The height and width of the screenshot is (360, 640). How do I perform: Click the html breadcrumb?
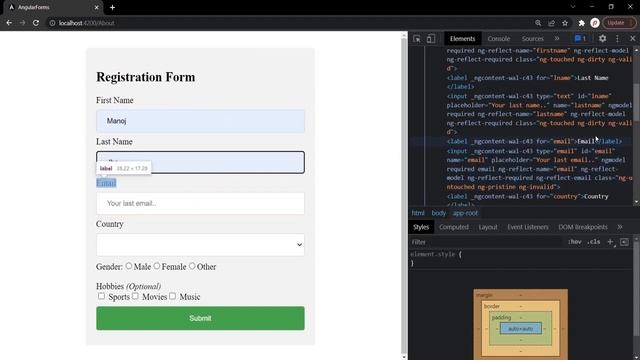[418, 213]
